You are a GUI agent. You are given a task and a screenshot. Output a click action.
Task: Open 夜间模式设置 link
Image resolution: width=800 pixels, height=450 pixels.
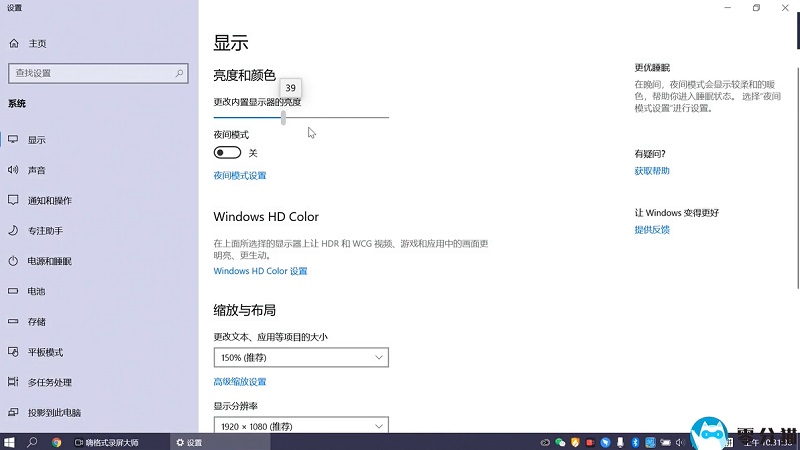pyautogui.click(x=240, y=176)
